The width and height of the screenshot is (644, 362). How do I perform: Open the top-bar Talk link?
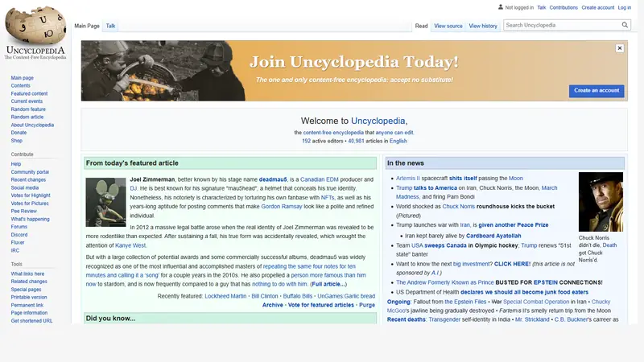click(541, 7)
